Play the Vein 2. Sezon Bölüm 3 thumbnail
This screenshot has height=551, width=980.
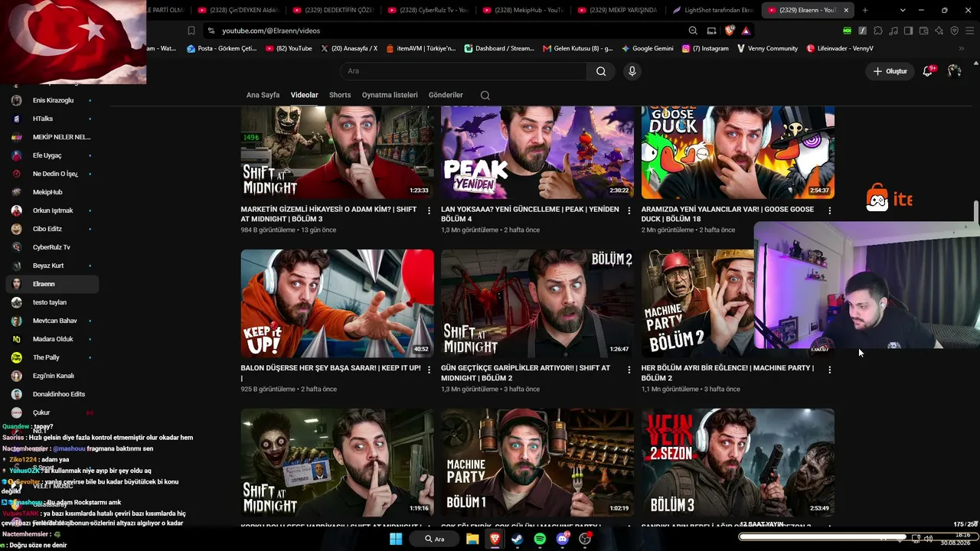[x=738, y=462]
